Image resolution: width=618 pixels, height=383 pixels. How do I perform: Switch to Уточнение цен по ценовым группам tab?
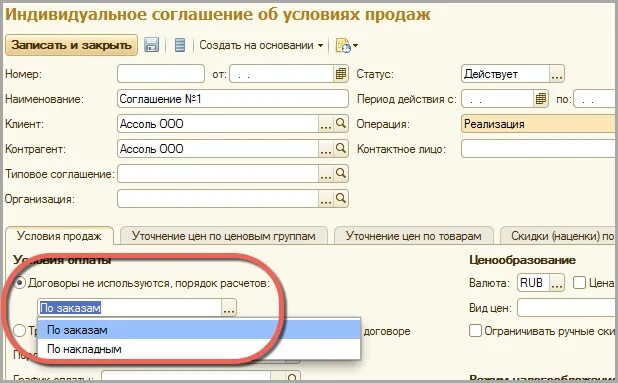(224, 236)
